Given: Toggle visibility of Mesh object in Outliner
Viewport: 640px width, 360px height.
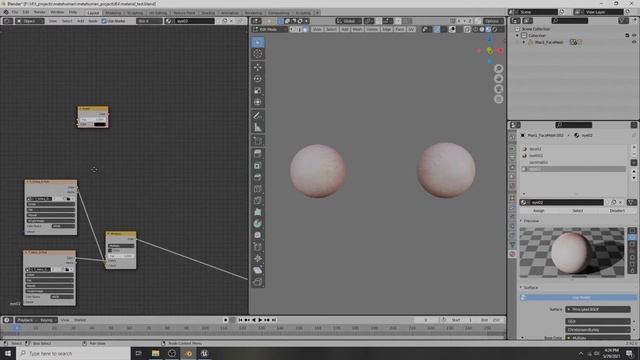Looking at the screenshot, I should [634, 42].
